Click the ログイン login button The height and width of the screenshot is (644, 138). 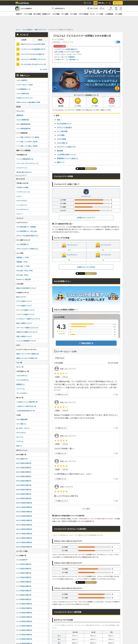[x=118, y=3]
